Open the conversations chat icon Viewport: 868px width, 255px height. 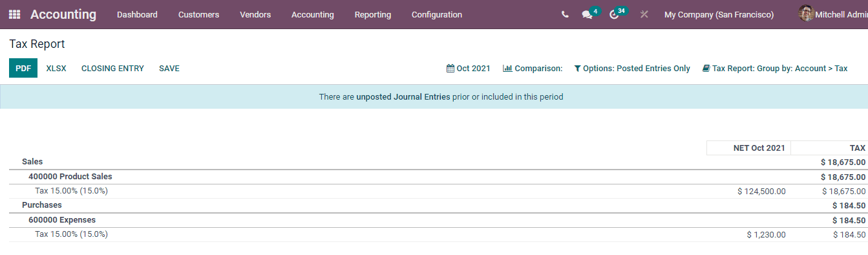[x=587, y=14]
